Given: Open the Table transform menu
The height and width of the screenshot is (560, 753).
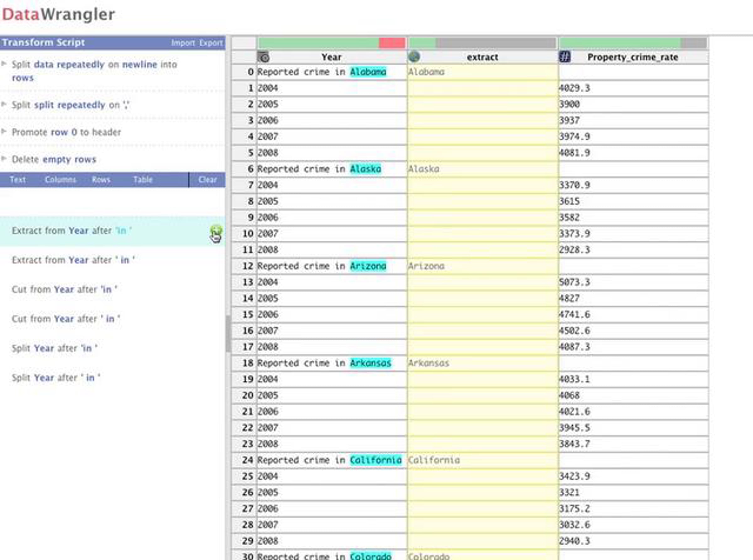Looking at the screenshot, I should [x=143, y=180].
